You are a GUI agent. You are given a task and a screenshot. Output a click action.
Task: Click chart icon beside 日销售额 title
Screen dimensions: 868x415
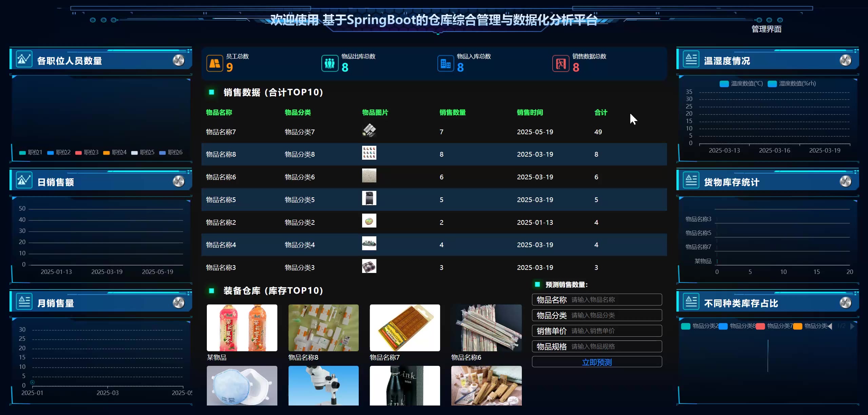tap(24, 181)
